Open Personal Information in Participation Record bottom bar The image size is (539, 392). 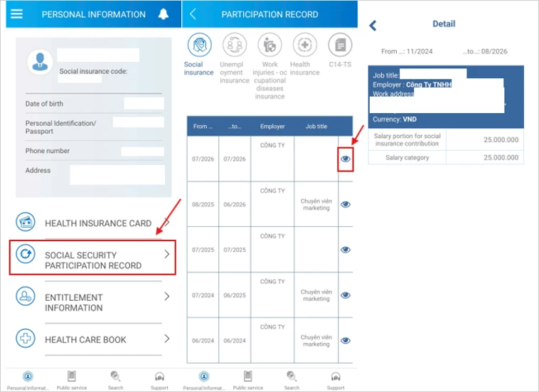(x=204, y=381)
